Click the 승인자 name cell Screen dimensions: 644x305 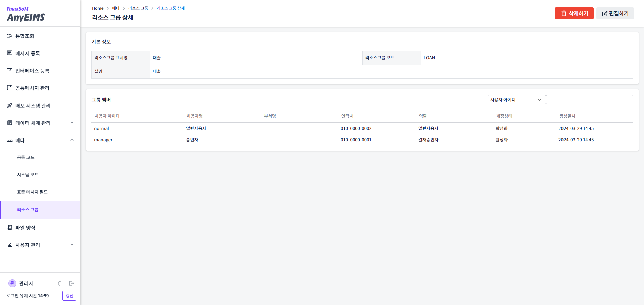point(192,140)
